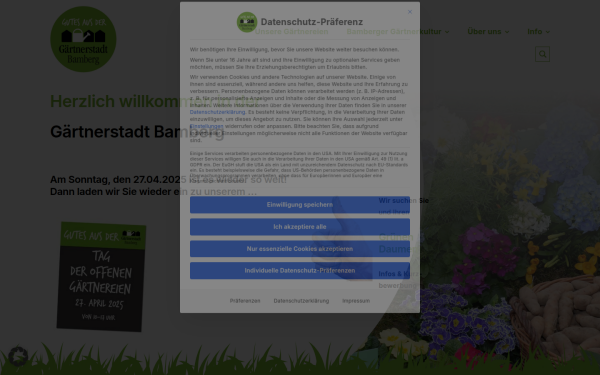
Task: Click the Einwilligung speichern button
Action: click(x=300, y=205)
